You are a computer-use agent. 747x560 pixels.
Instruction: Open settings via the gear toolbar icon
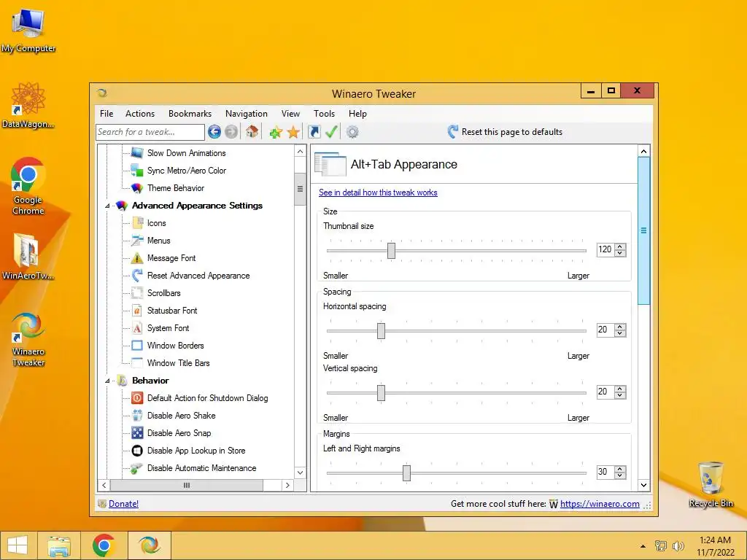[352, 132]
